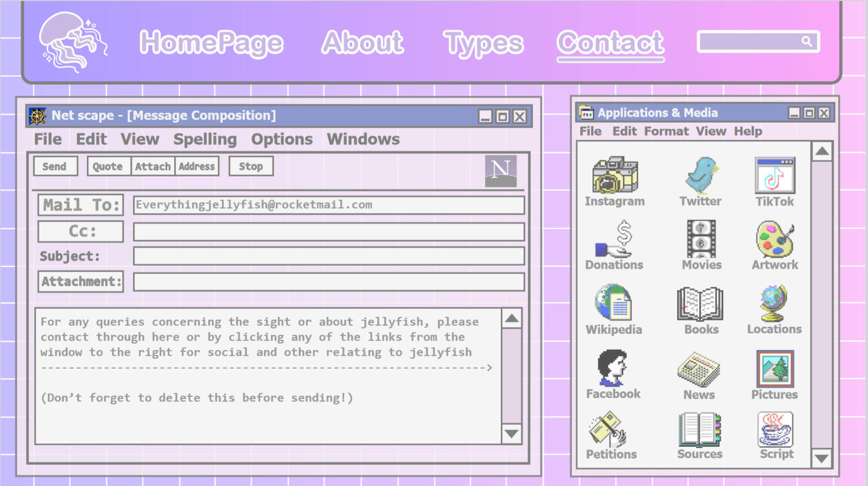Open the Format menu in Applications & Media
The height and width of the screenshot is (486, 868).
click(x=666, y=131)
